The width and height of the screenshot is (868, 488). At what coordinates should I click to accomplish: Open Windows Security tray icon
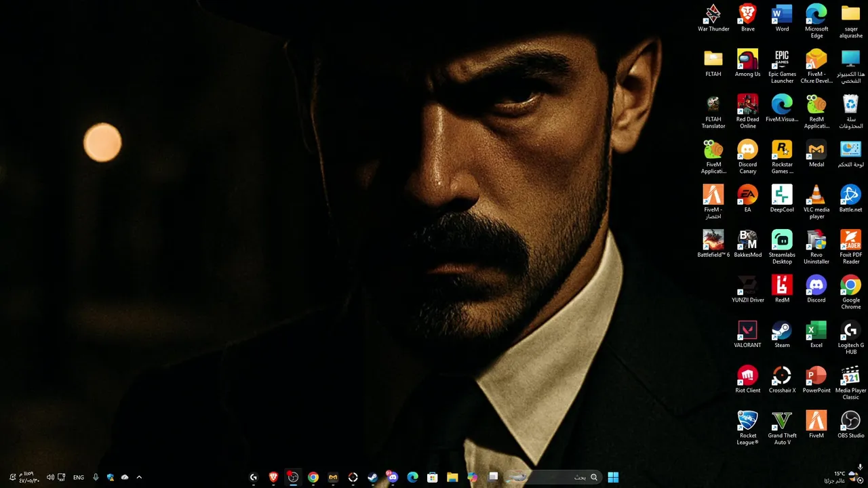111,477
